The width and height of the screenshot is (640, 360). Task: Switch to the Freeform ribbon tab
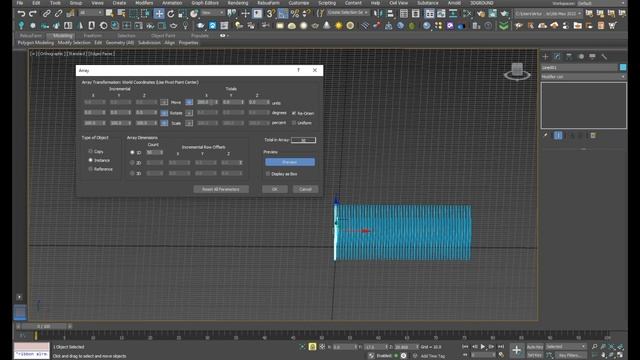(93, 36)
